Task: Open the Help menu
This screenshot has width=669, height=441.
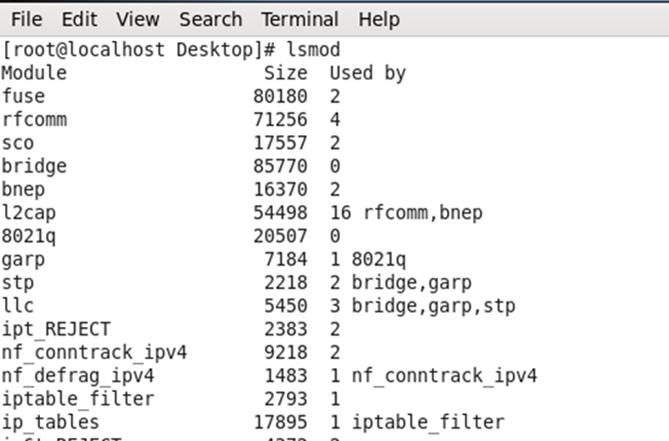Action: tap(379, 20)
